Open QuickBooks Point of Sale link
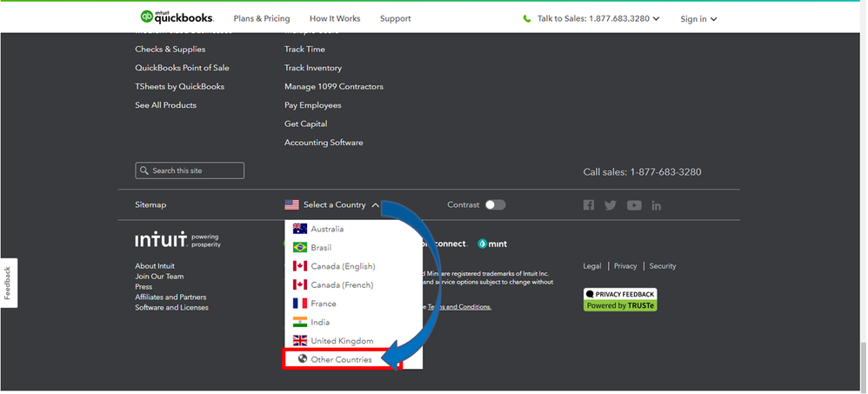868x394 pixels. tap(182, 68)
